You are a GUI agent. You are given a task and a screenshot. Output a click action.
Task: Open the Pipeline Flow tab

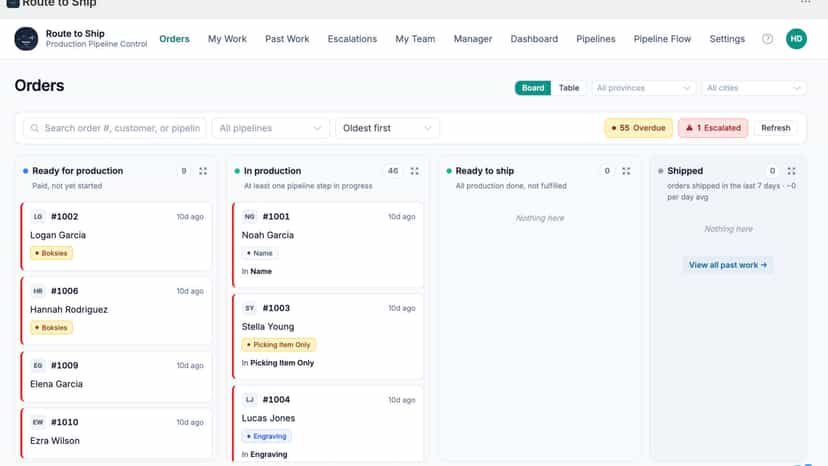[662, 39]
